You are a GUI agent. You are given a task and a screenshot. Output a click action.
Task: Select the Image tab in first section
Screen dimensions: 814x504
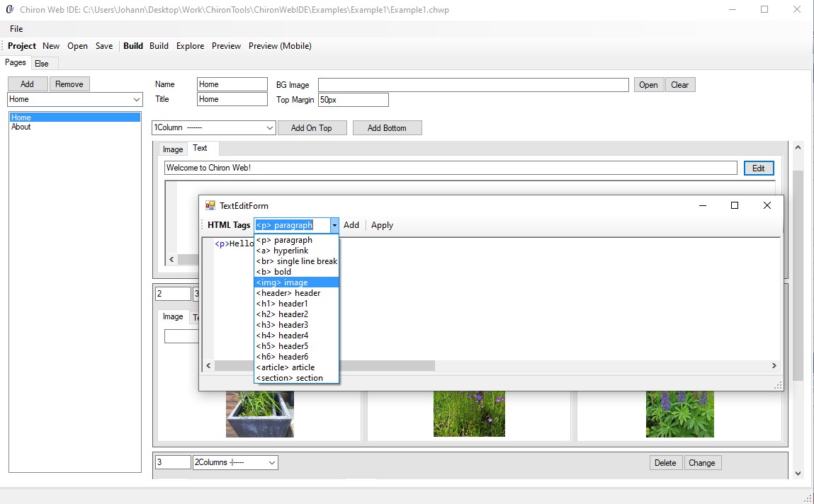click(x=173, y=149)
